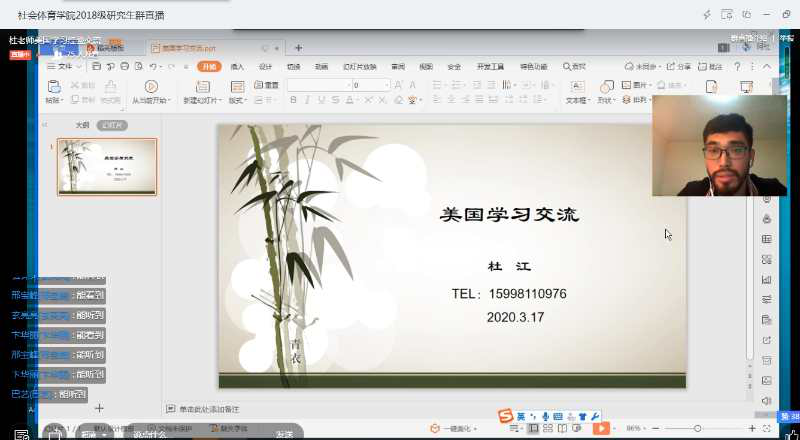The width and height of the screenshot is (800, 440).
Task: Click the 从当前开始 play icon in the ribbon
Action: (151, 87)
